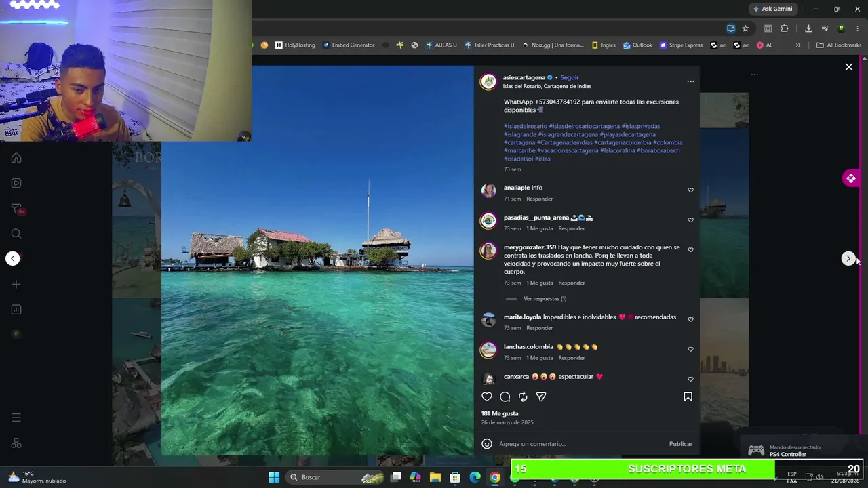Open File Explorer from taskbar
868x488 pixels.
[435, 477]
